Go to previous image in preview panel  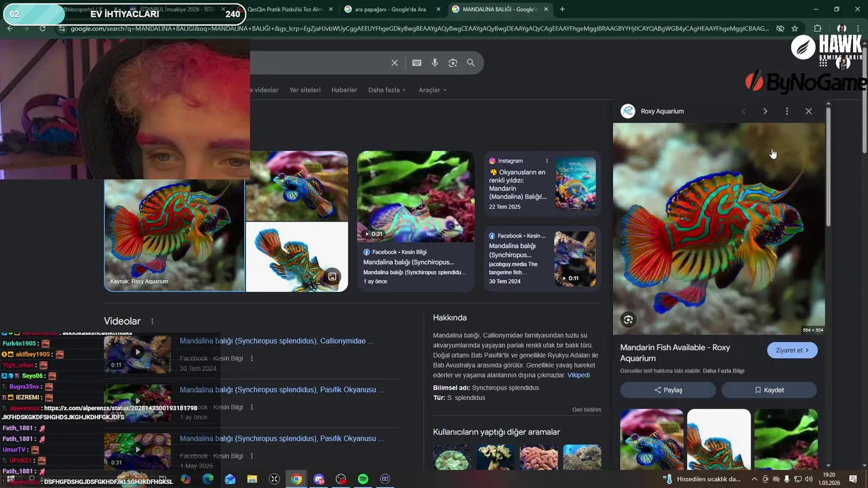pyautogui.click(x=743, y=111)
